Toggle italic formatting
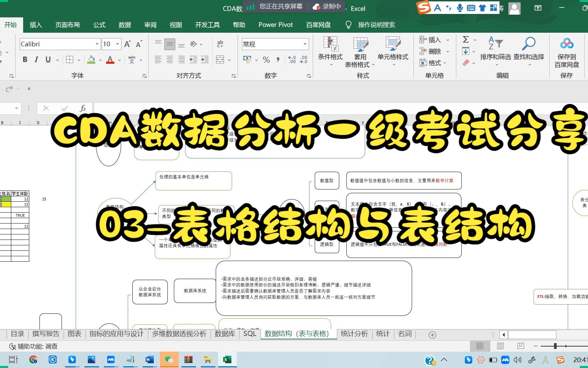588x368 pixels. (36, 59)
